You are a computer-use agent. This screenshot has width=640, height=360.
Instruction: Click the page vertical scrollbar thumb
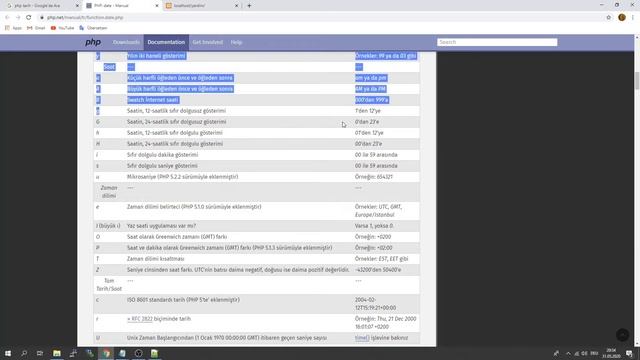coord(637,80)
